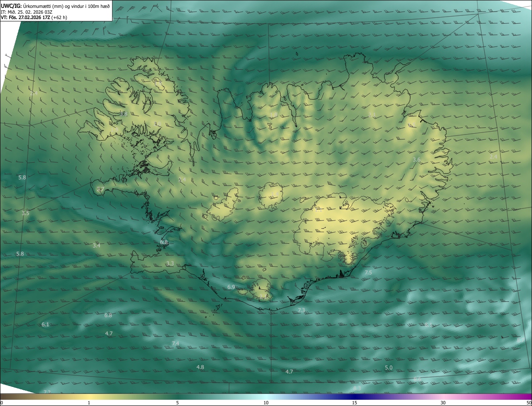Screen dimensions: 532x406
Task: Click the colorbar tick label 10
Action: pos(266,403)
